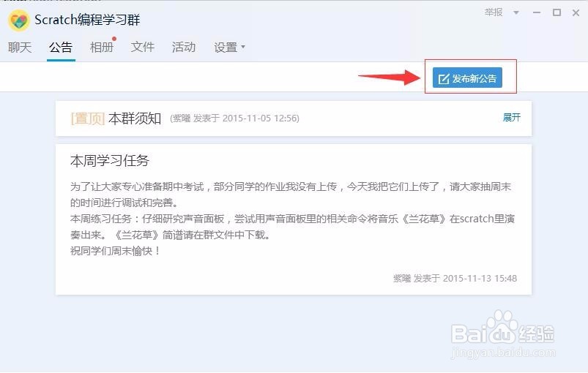
Task: Click the [置顶] pinned label
Action: pyautogui.click(x=88, y=118)
